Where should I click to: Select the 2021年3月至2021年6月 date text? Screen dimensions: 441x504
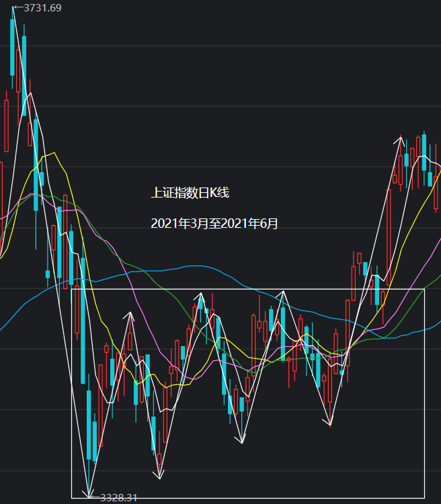(214, 223)
